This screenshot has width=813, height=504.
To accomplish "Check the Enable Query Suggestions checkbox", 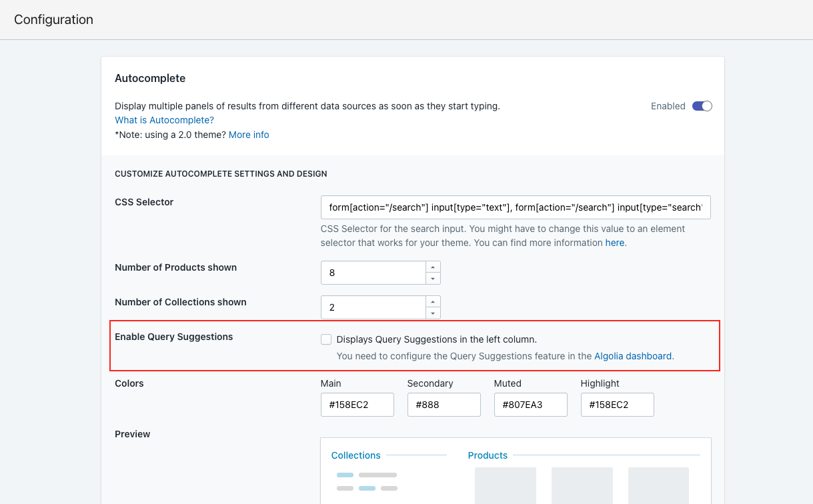I will point(326,339).
